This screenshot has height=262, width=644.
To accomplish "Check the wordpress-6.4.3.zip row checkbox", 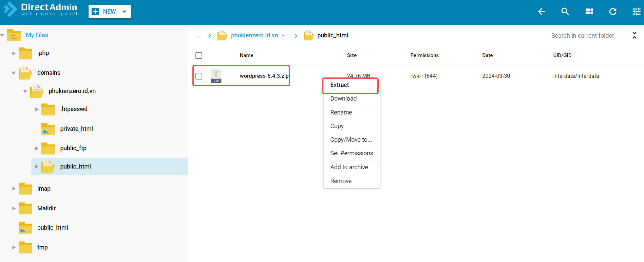I will pyautogui.click(x=199, y=76).
